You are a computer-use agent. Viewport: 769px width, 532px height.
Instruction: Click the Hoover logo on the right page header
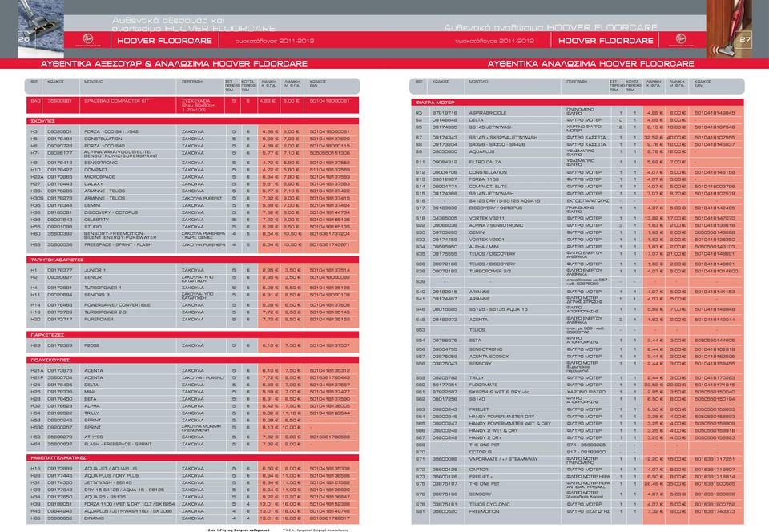click(x=680, y=40)
